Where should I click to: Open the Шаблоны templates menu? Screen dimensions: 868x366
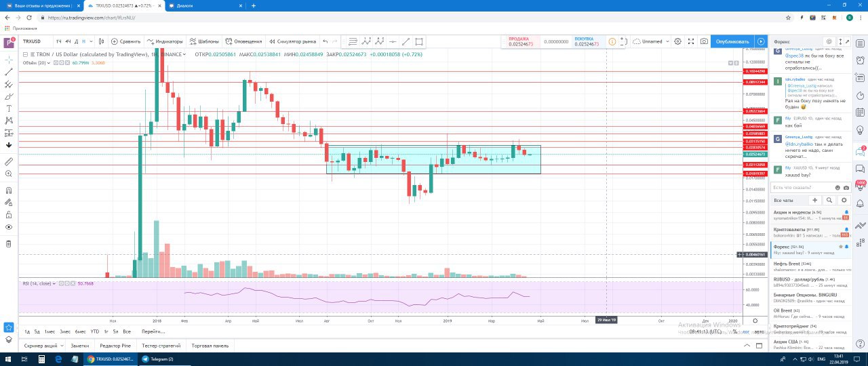(x=204, y=41)
